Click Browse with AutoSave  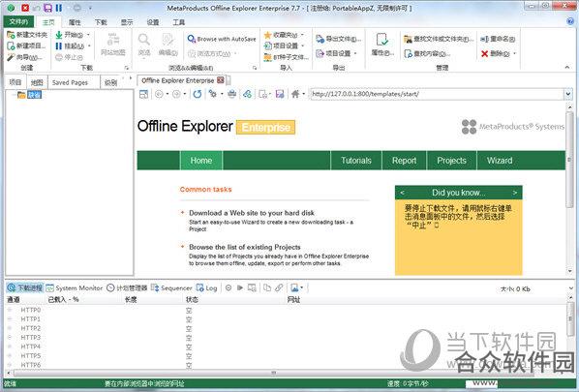click(x=222, y=39)
